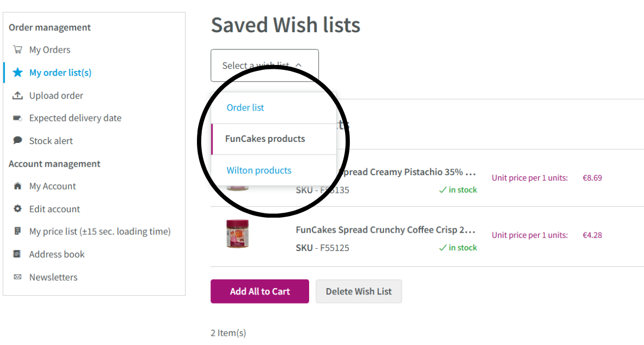The width and height of the screenshot is (644, 345).
Task: Click the My Account house icon
Action: tap(18, 186)
